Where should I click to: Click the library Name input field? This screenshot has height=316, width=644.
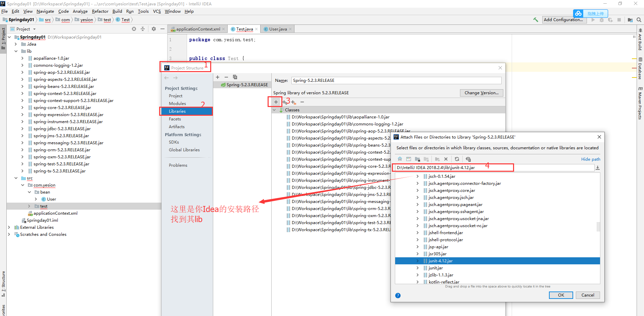coord(396,81)
